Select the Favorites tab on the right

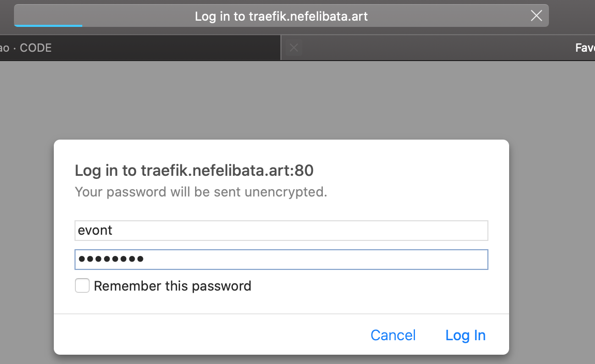[584, 48]
